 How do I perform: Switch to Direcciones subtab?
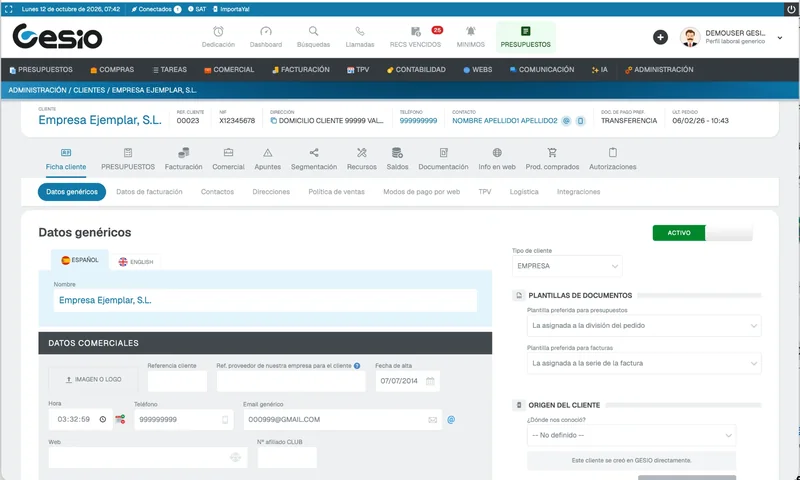pos(271,192)
